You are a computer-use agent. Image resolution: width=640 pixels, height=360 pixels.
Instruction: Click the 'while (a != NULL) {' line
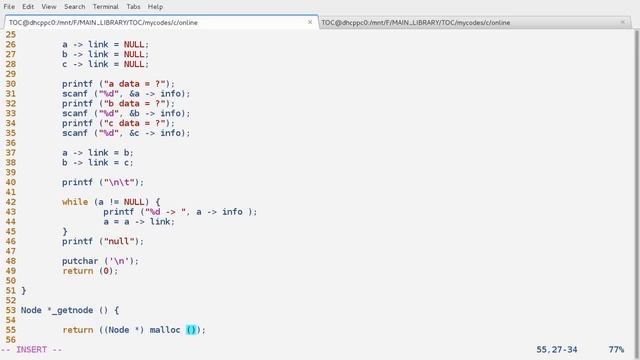[x=111, y=202]
